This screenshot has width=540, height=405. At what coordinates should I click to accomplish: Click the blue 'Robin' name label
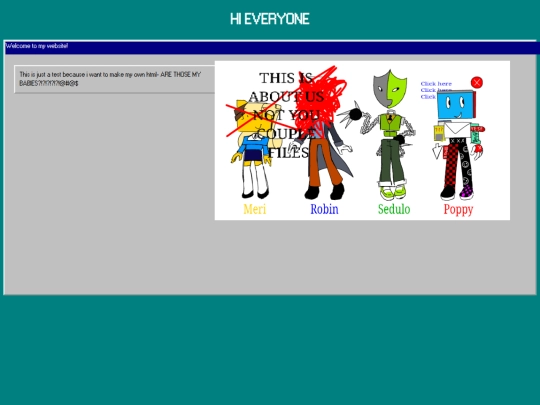pos(324,209)
